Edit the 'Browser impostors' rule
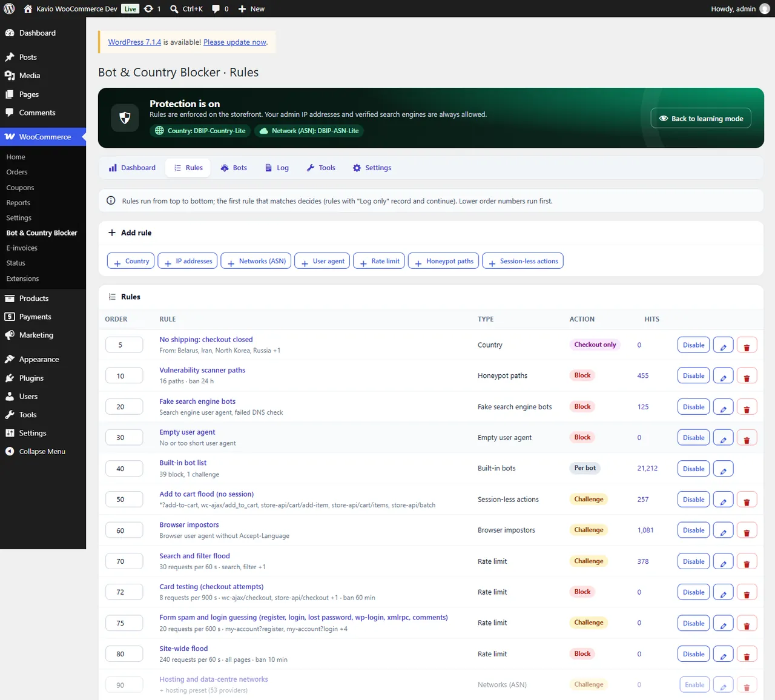This screenshot has height=700, width=775. (x=724, y=530)
